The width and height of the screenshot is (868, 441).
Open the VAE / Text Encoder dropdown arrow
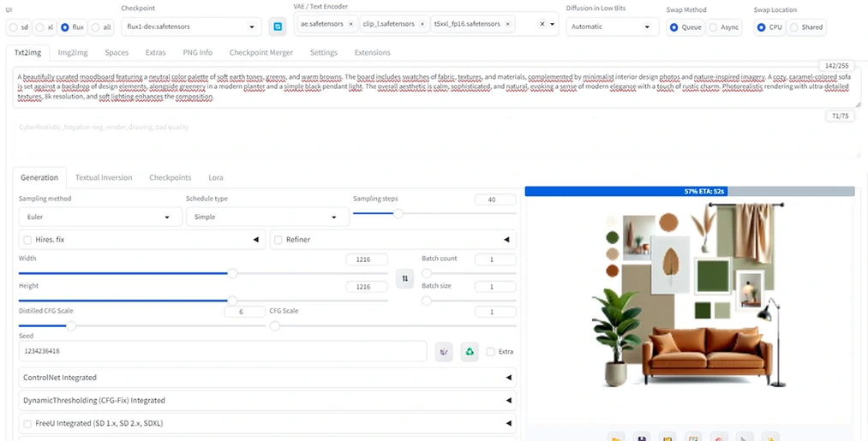pyautogui.click(x=553, y=24)
